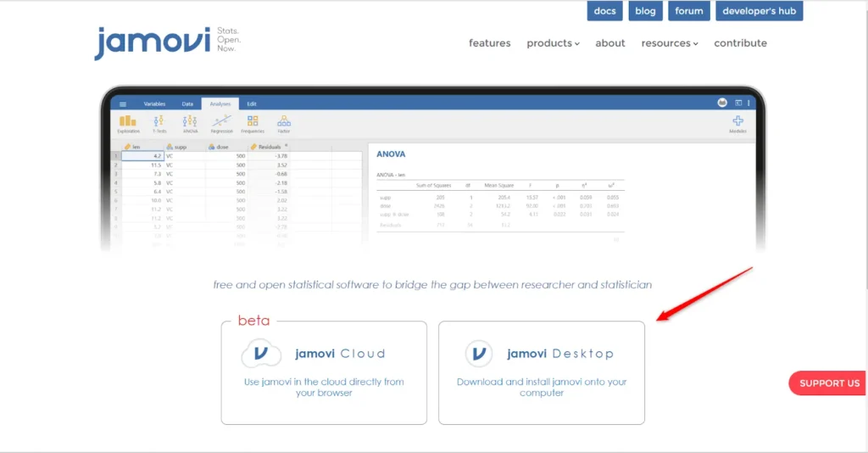The height and width of the screenshot is (453, 868).
Task: Click the jamovi Desktop logo icon
Action: pos(479,353)
